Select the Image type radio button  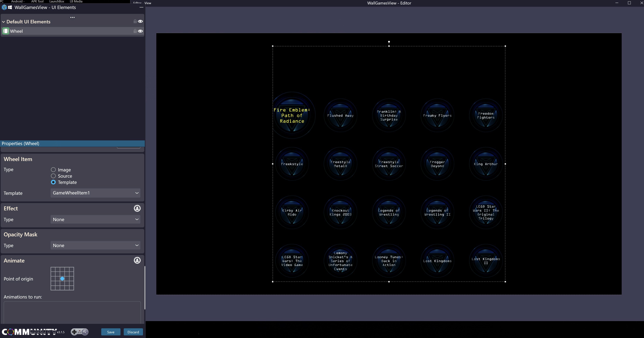tap(53, 170)
